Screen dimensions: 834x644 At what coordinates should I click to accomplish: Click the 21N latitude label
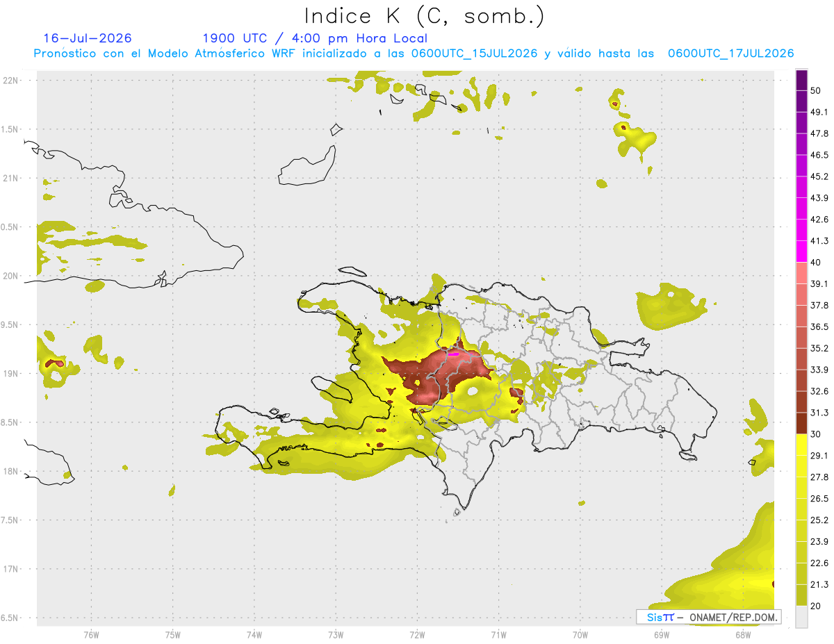coord(10,178)
